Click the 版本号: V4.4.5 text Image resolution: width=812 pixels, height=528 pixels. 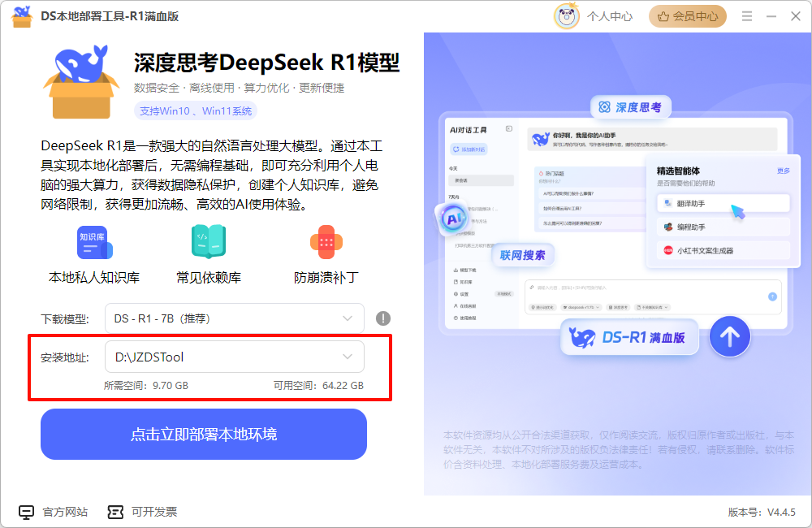(x=762, y=512)
